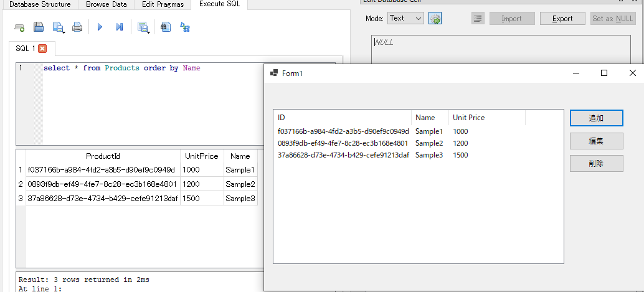Viewport: 644px width, 292px height.
Task: Select Form1 list row with ID 37a86628
Action: [343, 155]
